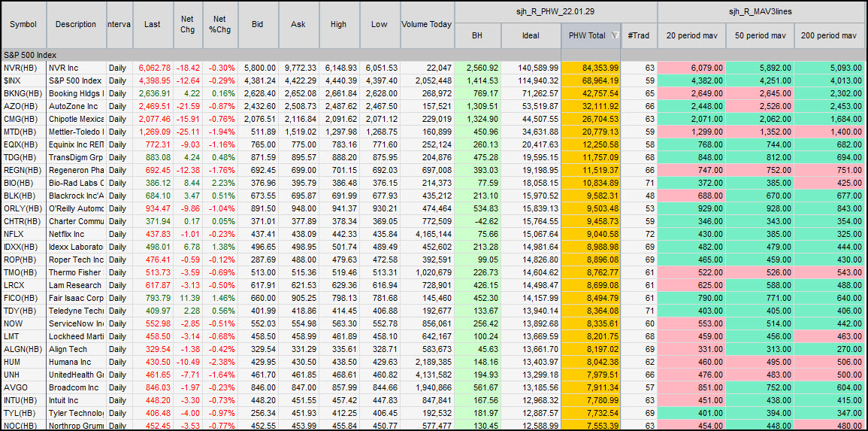Sort by the Description column header
The height and width of the screenshot is (431, 868).
(76, 24)
